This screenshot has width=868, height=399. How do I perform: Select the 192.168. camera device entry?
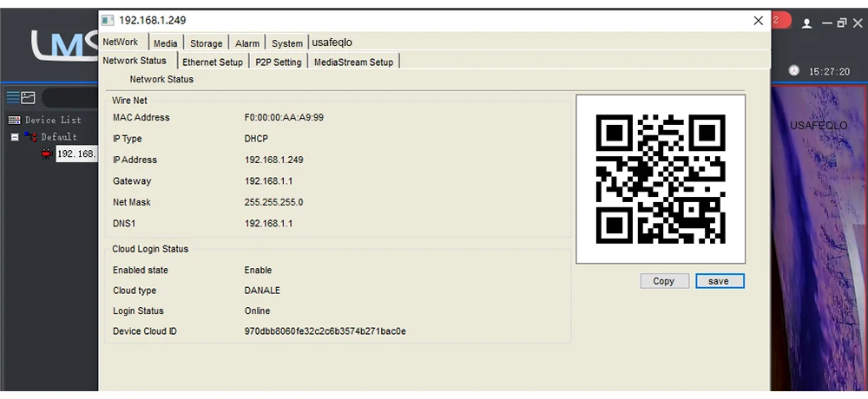[76, 154]
